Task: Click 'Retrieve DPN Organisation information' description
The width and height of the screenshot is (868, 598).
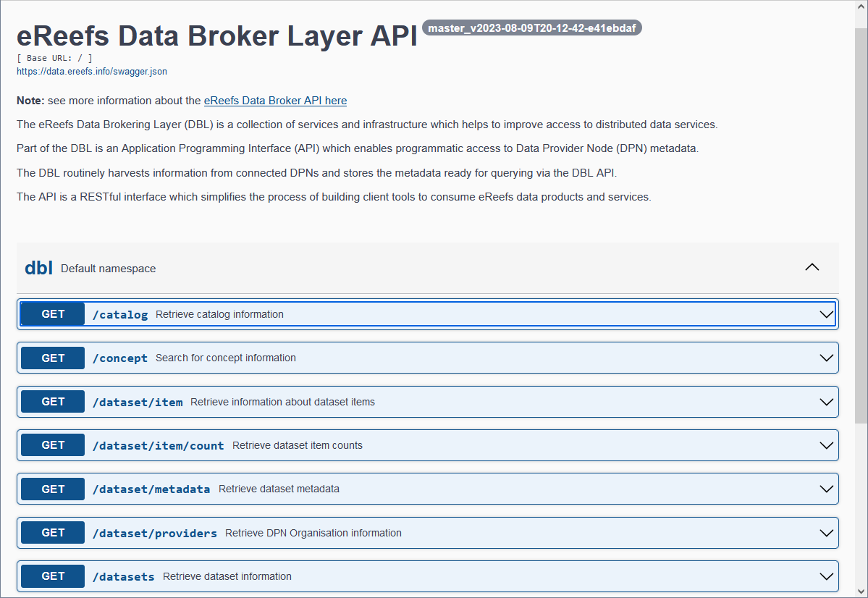Action: [x=313, y=534]
